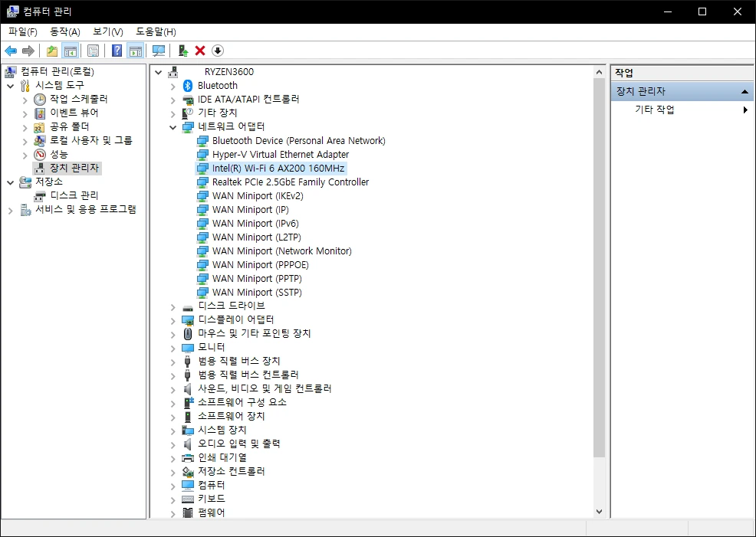Uninstall device using the red X icon
This screenshot has height=537, width=756.
[199, 51]
